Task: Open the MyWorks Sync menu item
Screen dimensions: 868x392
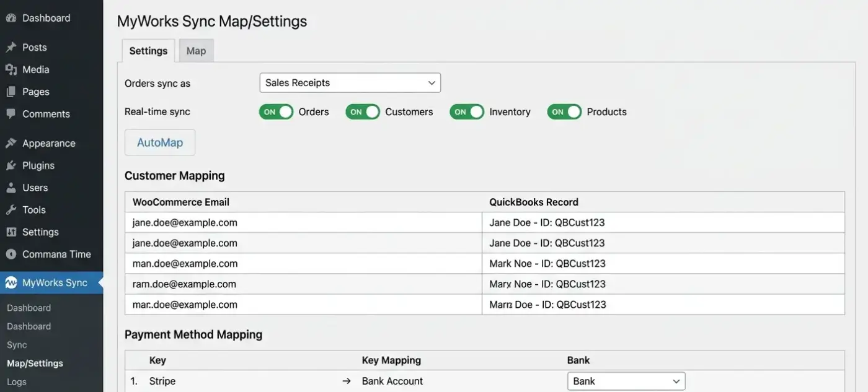Action: click(51, 283)
